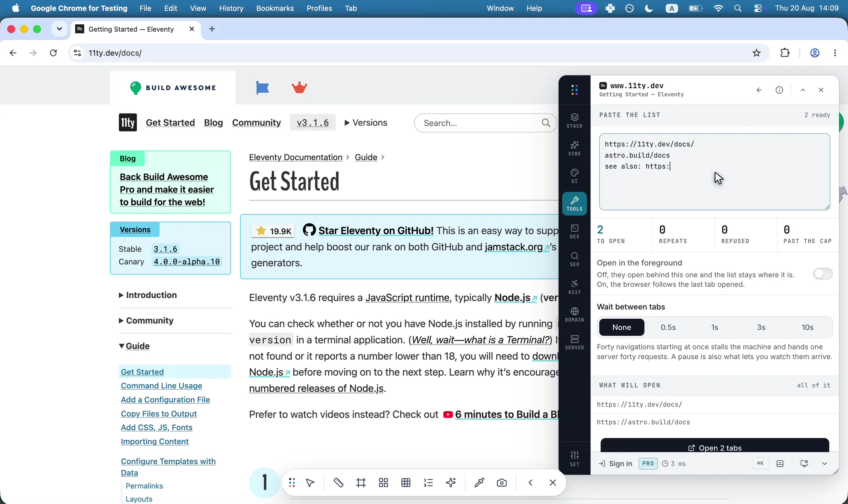Click the four-squares layout tool
Viewport: 848px width, 504px height.
383,483
